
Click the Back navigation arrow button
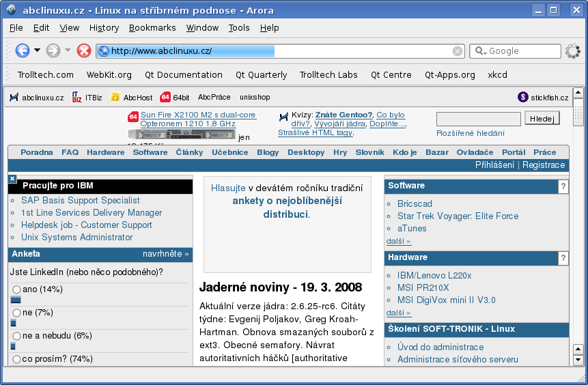tap(23, 51)
